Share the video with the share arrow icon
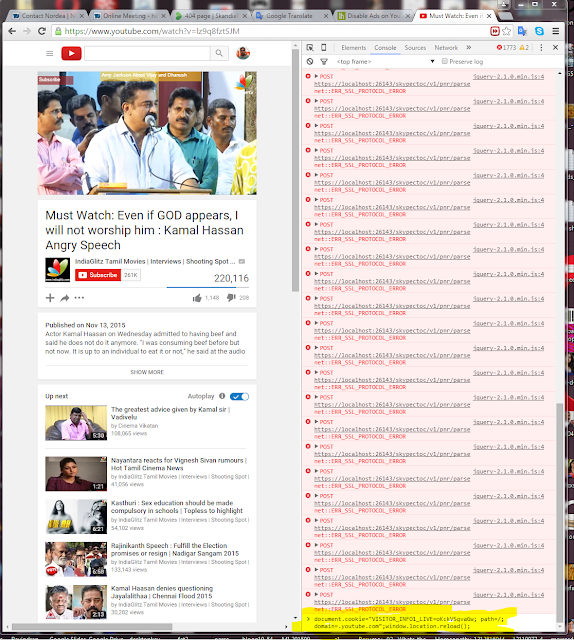 pyautogui.click(x=65, y=298)
